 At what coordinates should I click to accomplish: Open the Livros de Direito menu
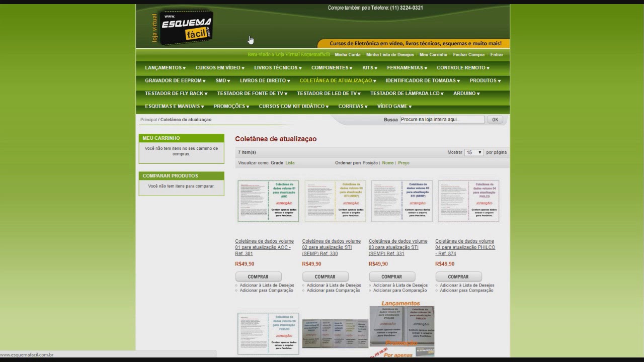(265, 80)
